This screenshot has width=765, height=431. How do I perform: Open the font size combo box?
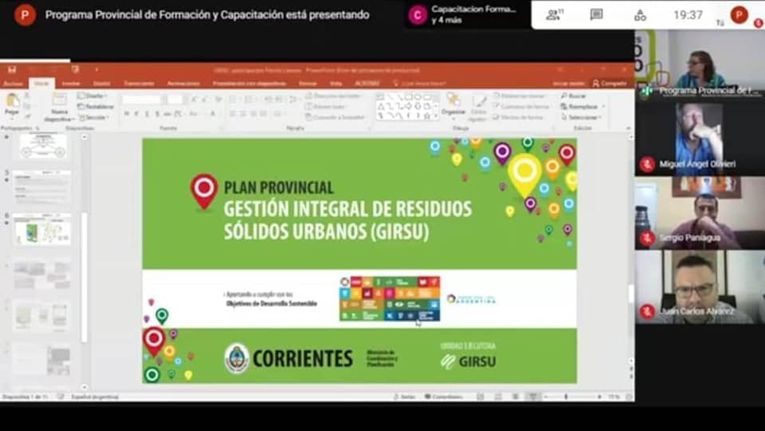175,100
